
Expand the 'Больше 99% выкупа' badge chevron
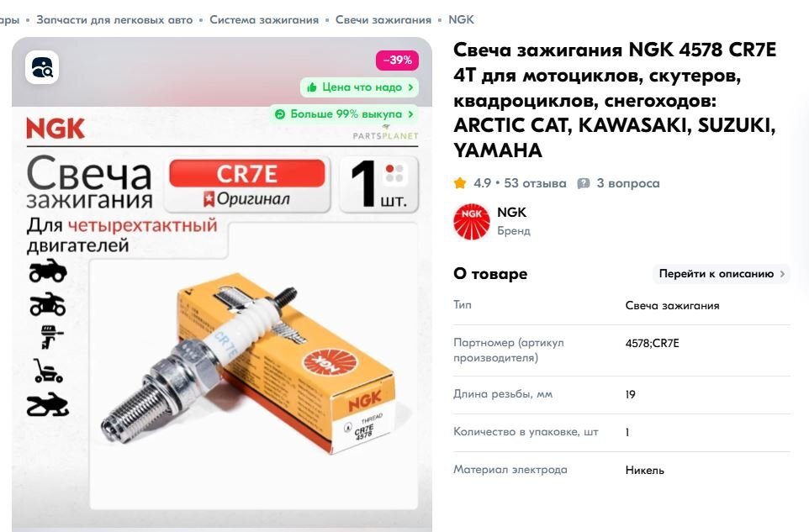(410, 114)
